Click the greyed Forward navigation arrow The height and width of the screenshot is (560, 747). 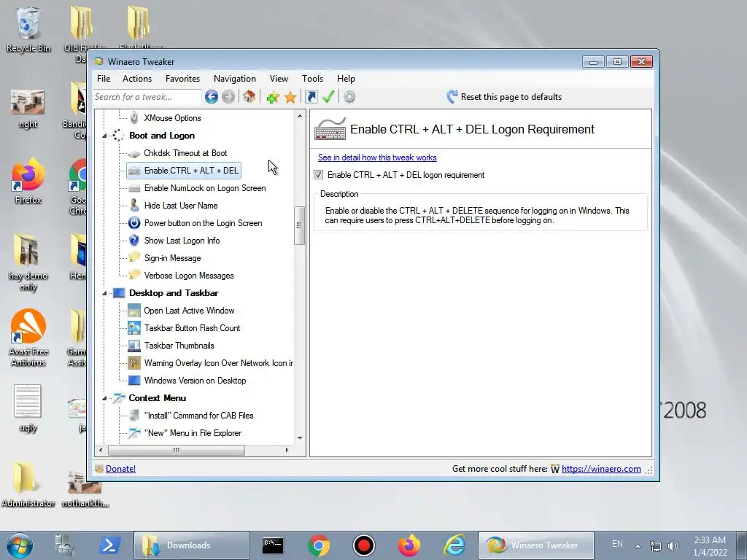228,97
